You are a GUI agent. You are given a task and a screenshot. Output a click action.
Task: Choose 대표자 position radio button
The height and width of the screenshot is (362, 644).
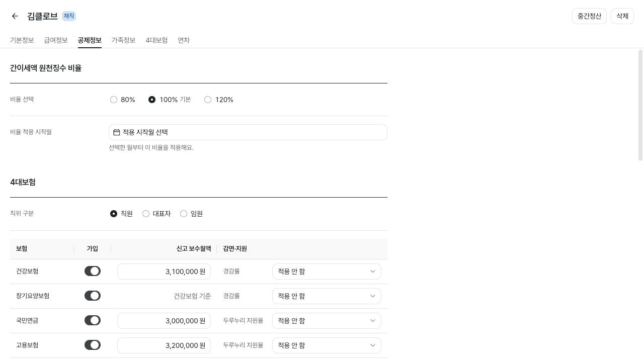pos(146,214)
